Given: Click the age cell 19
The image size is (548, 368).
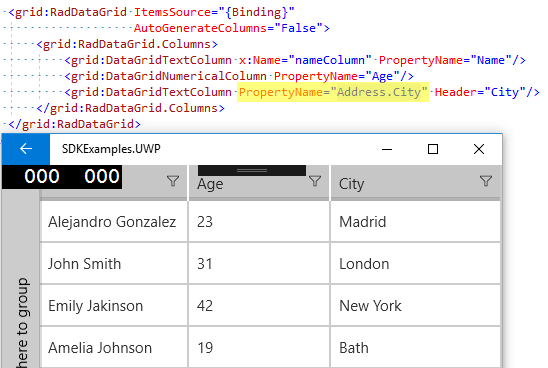Looking at the screenshot, I should pyautogui.click(x=259, y=347).
